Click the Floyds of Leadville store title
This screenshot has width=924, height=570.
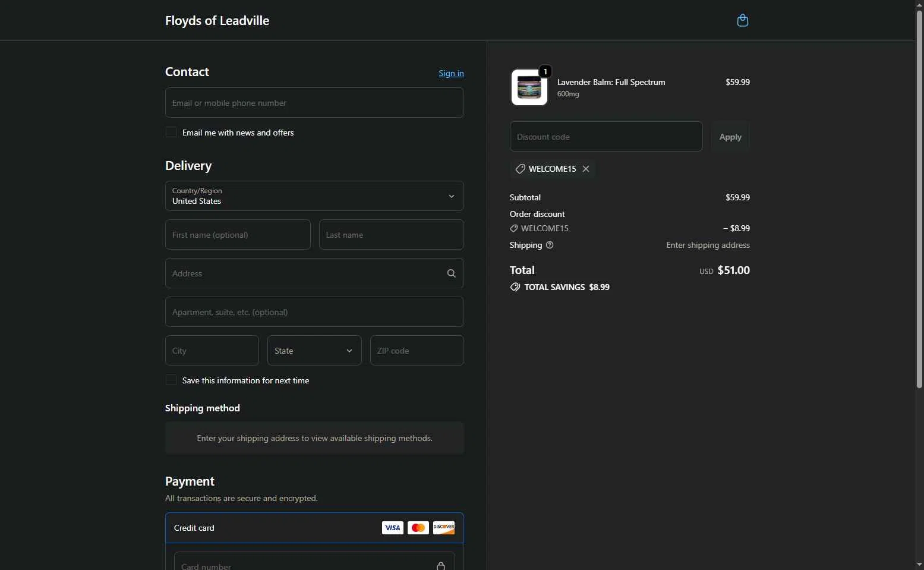tap(217, 20)
